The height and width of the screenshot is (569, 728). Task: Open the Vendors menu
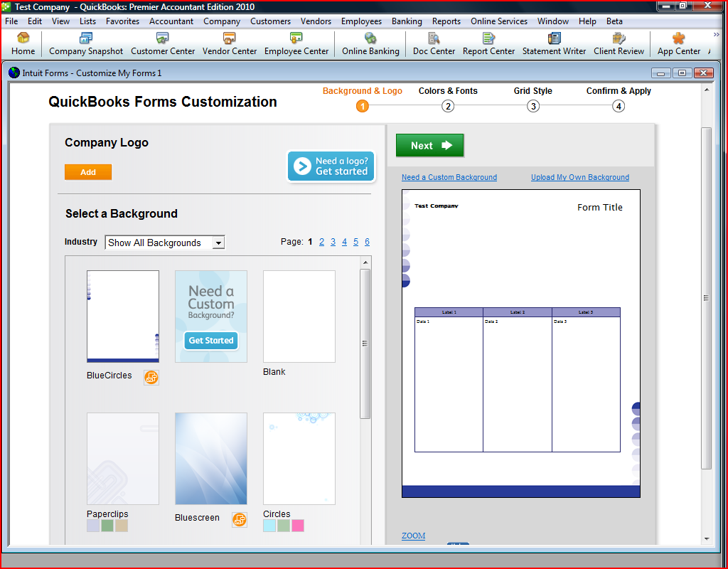[x=316, y=21]
